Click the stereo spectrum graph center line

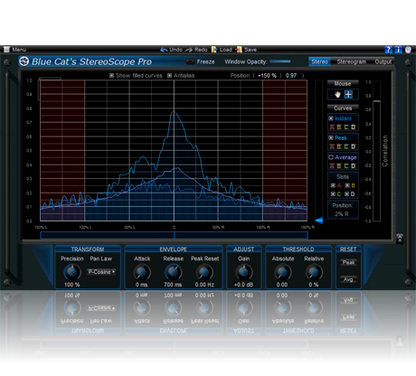pyautogui.click(x=174, y=150)
